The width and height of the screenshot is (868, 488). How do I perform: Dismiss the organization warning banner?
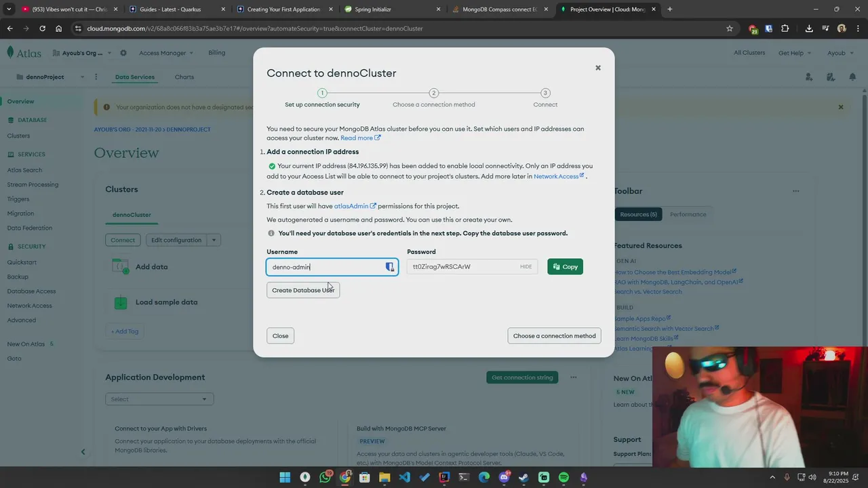click(841, 107)
